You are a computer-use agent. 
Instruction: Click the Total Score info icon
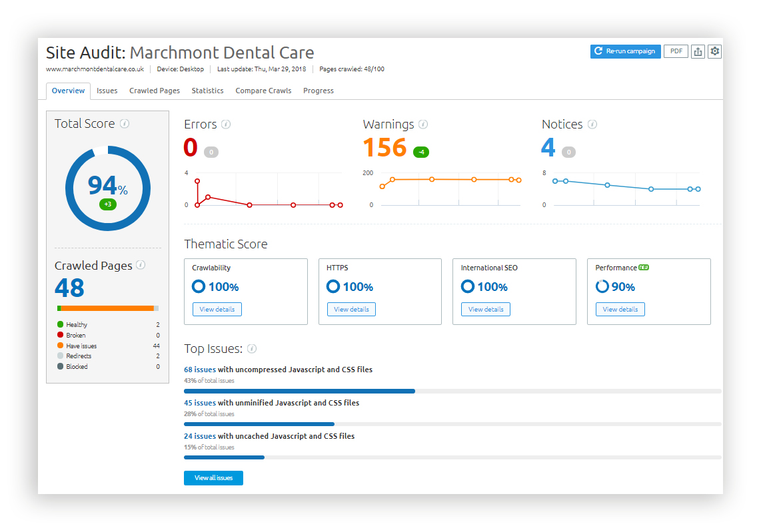125,124
